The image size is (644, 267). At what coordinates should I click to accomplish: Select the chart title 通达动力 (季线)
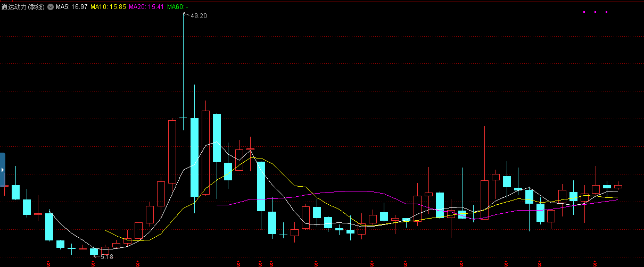(23, 7)
